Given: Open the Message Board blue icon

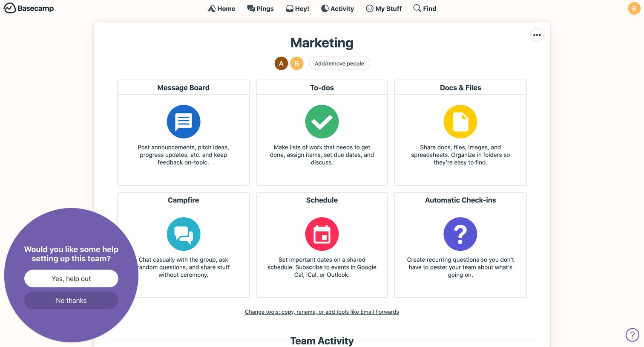Looking at the screenshot, I should [184, 121].
